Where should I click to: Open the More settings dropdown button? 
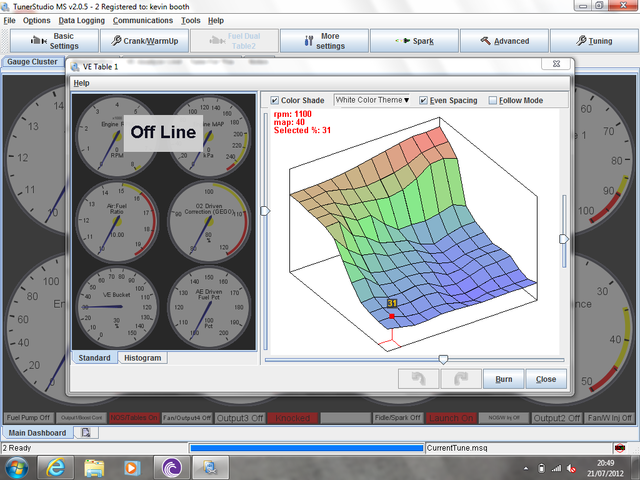[324, 41]
